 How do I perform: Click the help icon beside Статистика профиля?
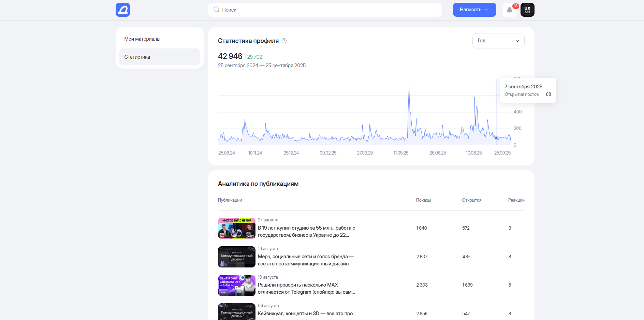pyautogui.click(x=284, y=41)
